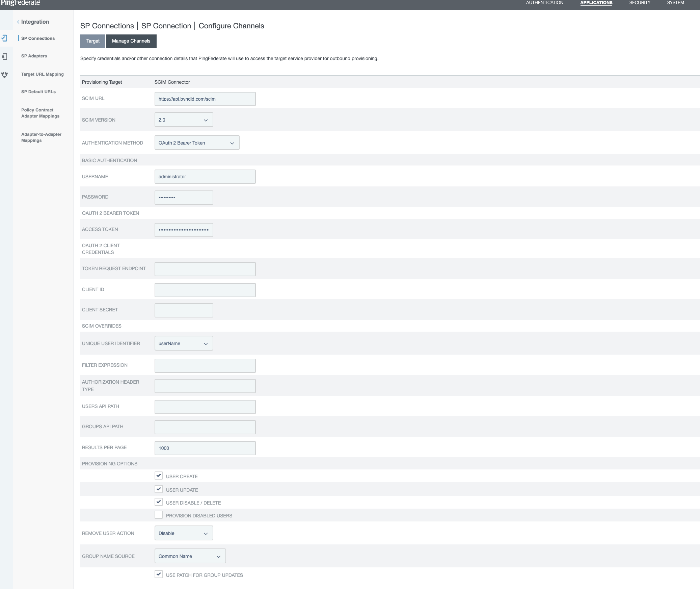Open the SCIM Version dropdown
This screenshot has width=700, height=589.
(x=184, y=120)
